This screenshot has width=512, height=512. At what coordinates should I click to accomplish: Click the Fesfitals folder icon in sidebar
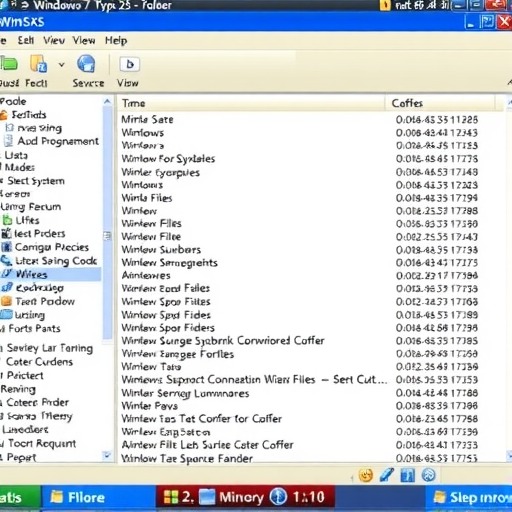coord(3,115)
